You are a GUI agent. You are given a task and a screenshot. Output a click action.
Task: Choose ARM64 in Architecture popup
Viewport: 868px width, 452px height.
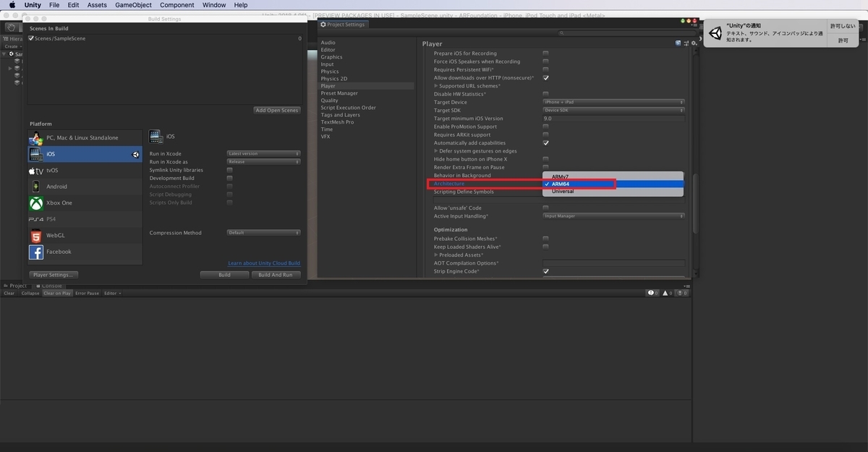(613, 184)
